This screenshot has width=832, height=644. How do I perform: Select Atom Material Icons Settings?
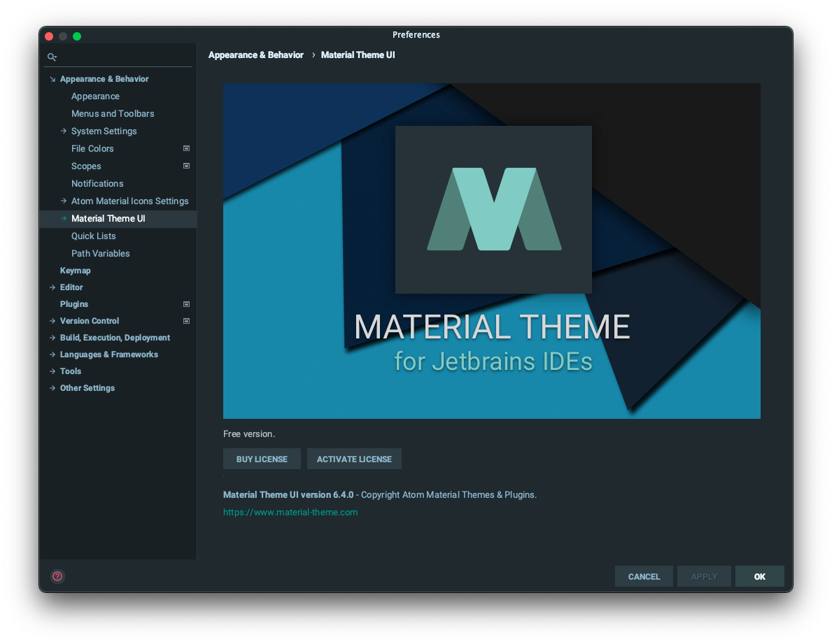coord(130,201)
